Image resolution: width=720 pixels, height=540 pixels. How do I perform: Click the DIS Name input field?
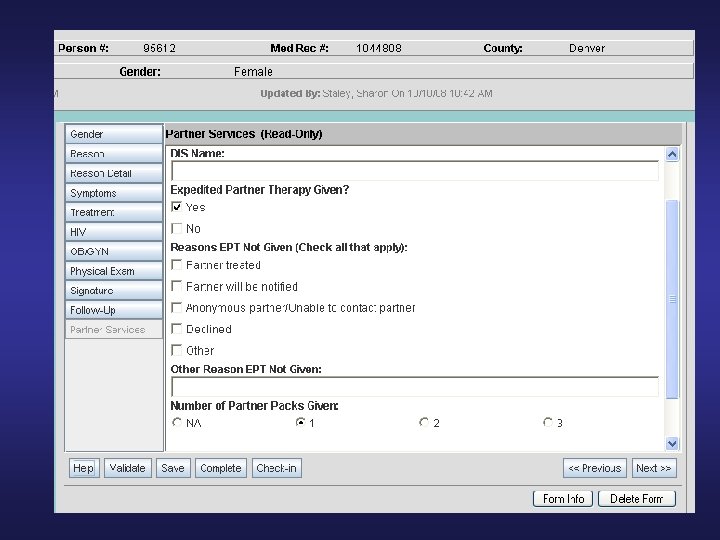click(x=415, y=171)
